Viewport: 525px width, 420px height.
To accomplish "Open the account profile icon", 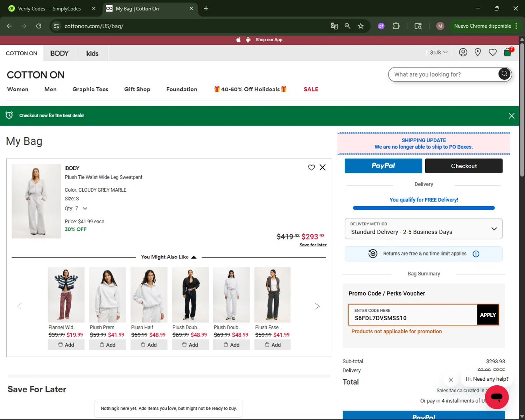I will click(463, 52).
